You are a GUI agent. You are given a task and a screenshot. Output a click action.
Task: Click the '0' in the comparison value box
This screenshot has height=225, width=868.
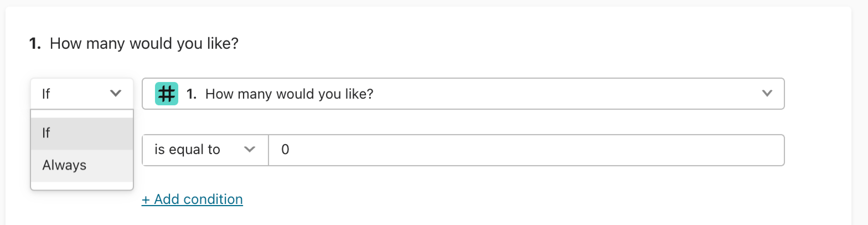[x=285, y=149]
